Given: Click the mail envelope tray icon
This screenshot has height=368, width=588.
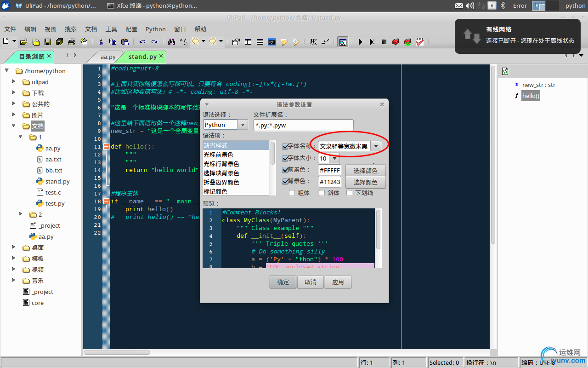Looking at the screenshot, I should [459, 6].
